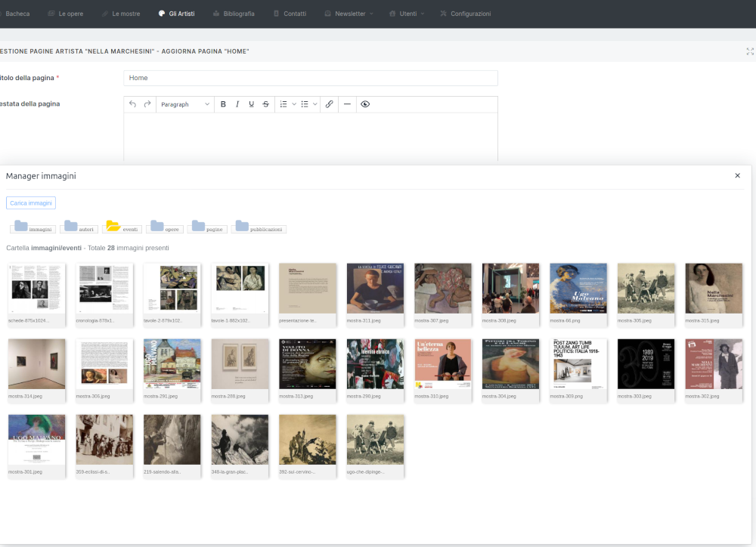Open Configurazioni in the navigation bar

pyautogui.click(x=465, y=14)
